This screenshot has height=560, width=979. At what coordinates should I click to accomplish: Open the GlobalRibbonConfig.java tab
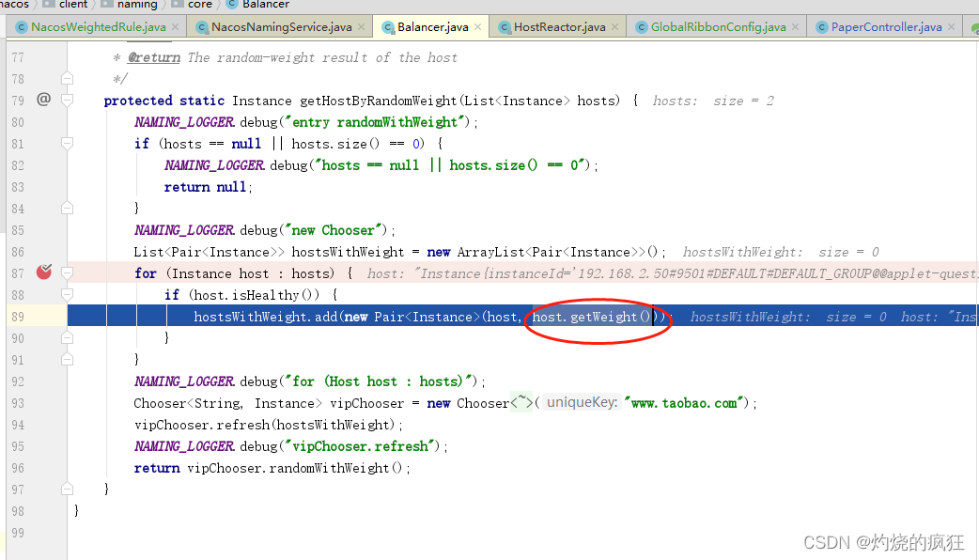(x=718, y=27)
